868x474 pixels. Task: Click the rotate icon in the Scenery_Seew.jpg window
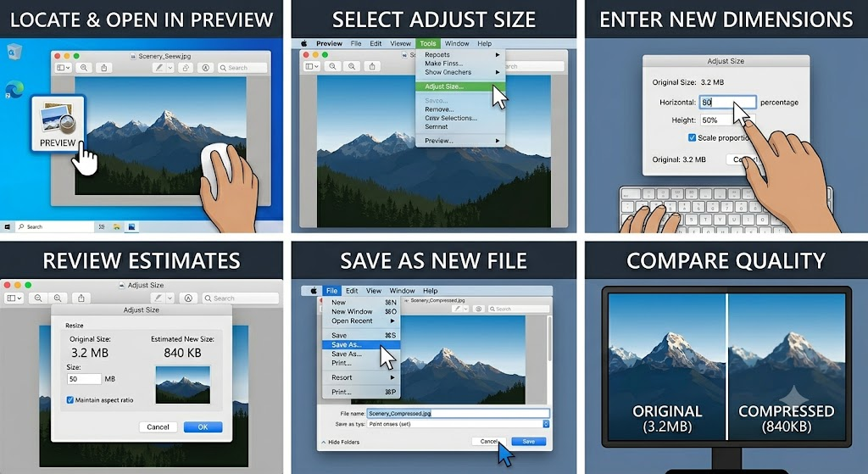[186, 68]
